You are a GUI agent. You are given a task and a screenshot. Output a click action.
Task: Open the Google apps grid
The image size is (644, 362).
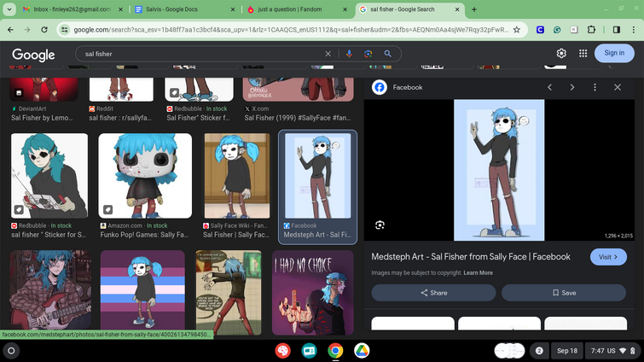tap(583, 53)
